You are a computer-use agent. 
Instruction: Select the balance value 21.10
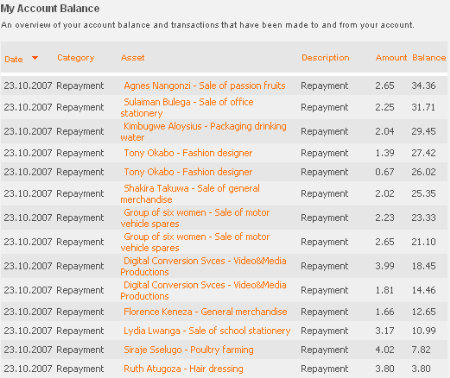(x=423, y=242)
